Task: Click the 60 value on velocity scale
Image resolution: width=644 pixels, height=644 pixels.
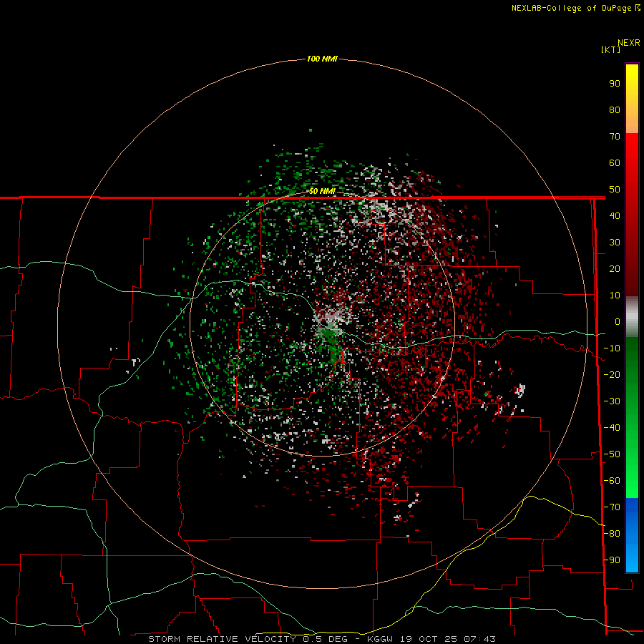Action: click(615, 162)
